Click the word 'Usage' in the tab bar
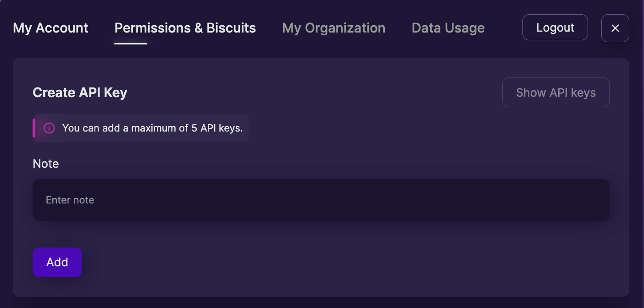The image size is (644, 308). [x=465, y=28]
